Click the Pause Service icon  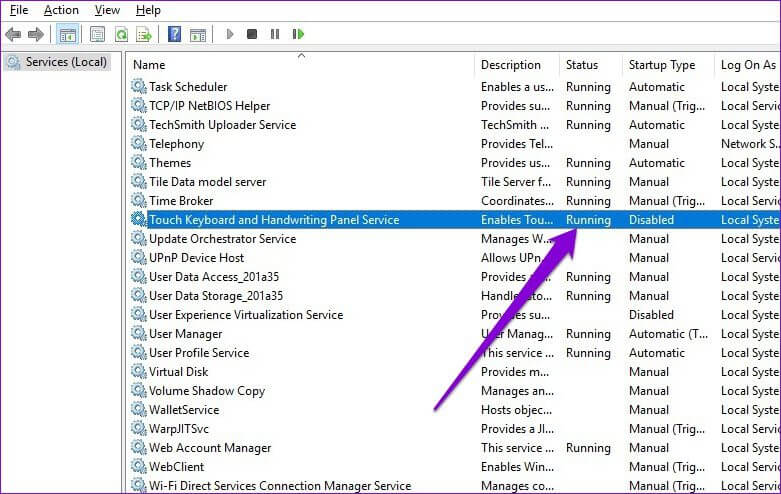pos(274,34)
